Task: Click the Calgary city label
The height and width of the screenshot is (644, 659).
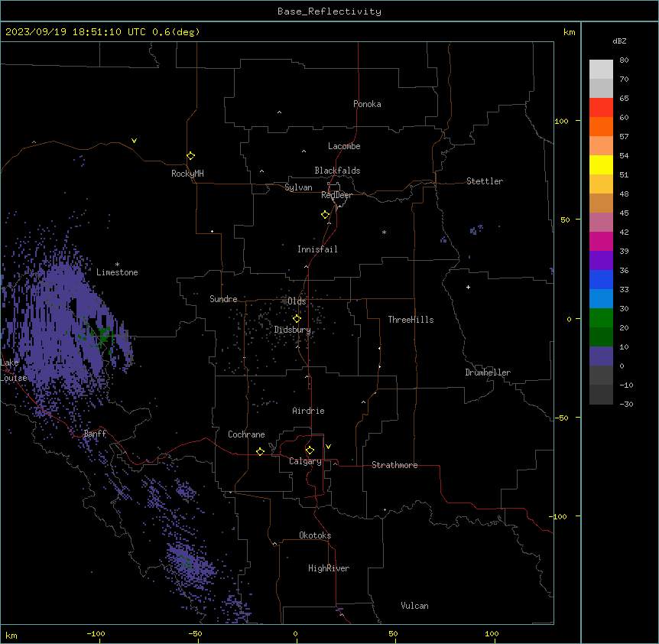Action: (x=305, y=461)
